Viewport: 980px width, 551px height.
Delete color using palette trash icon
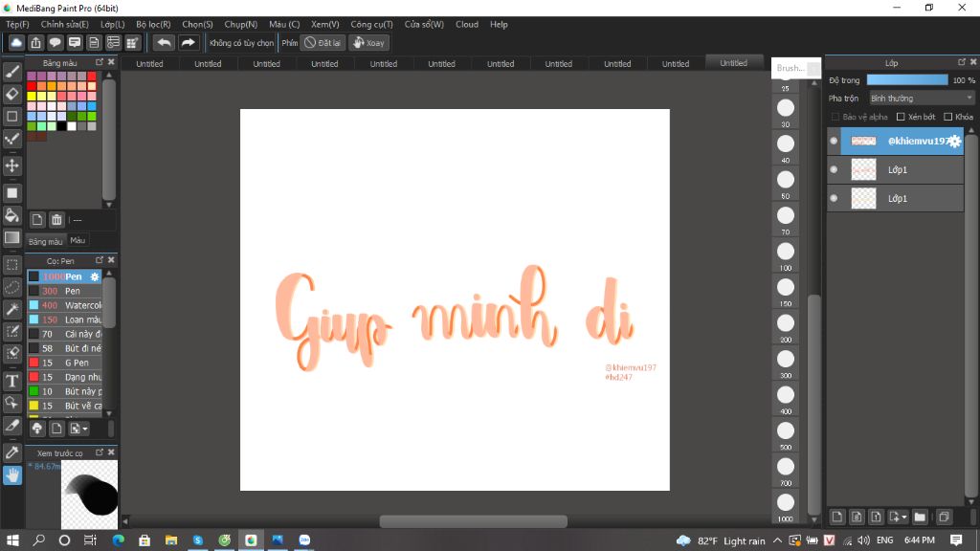[56, 220]
